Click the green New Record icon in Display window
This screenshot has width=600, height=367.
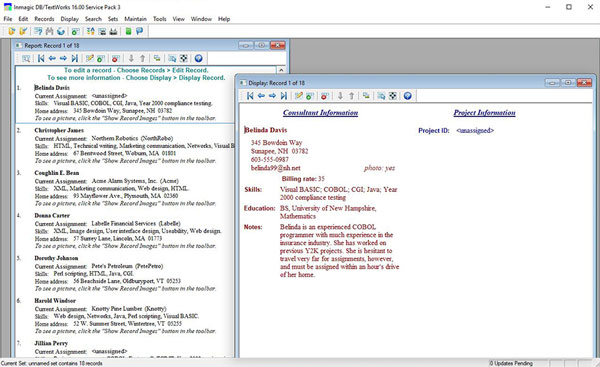310,96
